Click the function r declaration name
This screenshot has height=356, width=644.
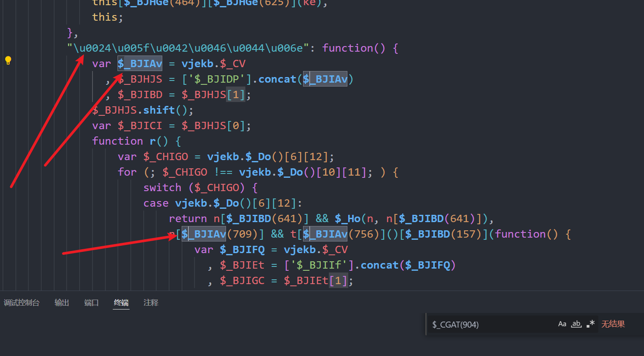(x=153, y=141)
